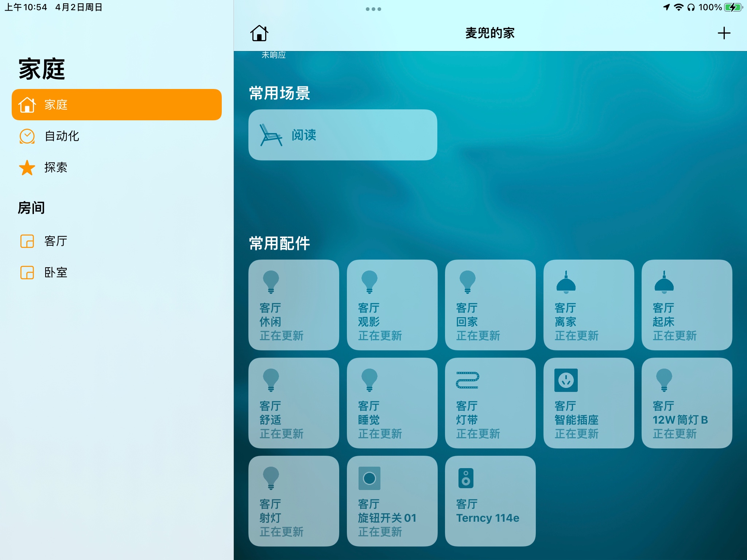Select 家庭 in the sidebar
Screen dimensions: 747x560
coord(117,105)
